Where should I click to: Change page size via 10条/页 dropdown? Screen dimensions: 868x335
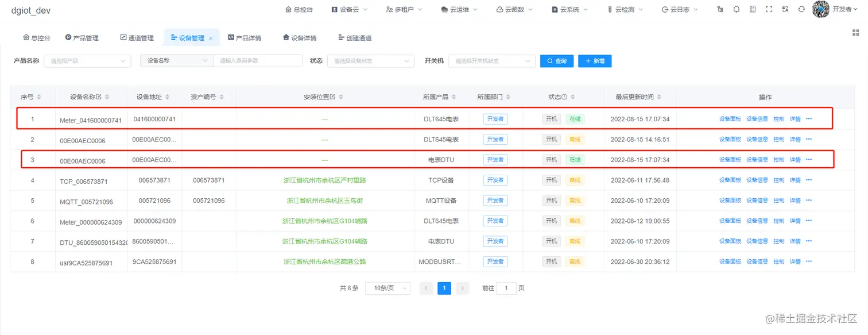pyautogui.click(x=389, y=288)
